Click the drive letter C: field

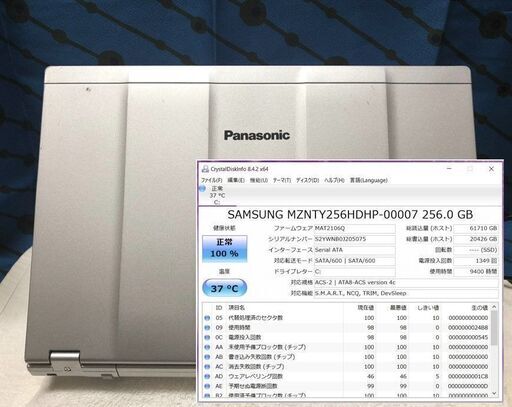pyautogui.click(x=355, y=271)
